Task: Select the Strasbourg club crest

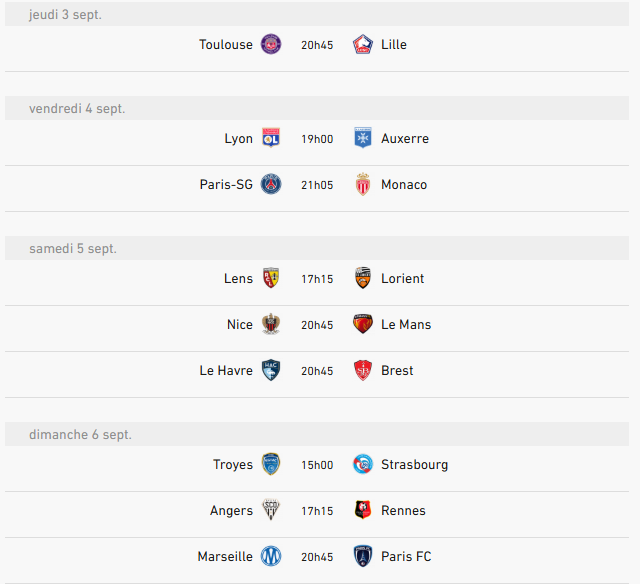Action: pyautogui.click(x=362, y=464)
